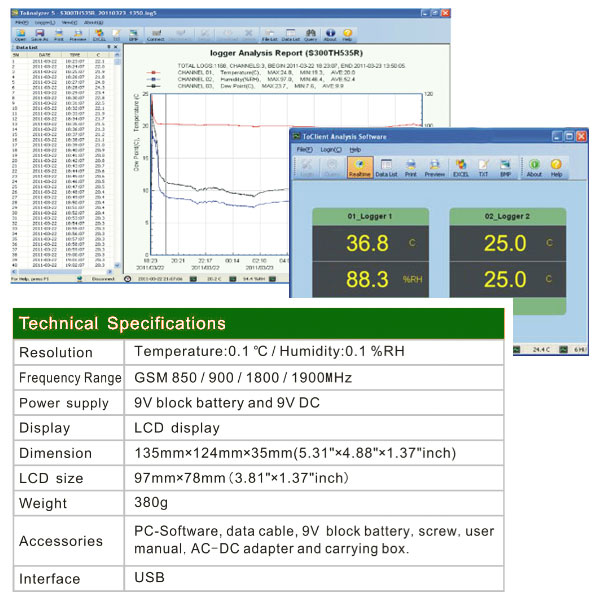Open the Login menu in ToClient
Screen dimensions: 600x600
tap(331, 150)
